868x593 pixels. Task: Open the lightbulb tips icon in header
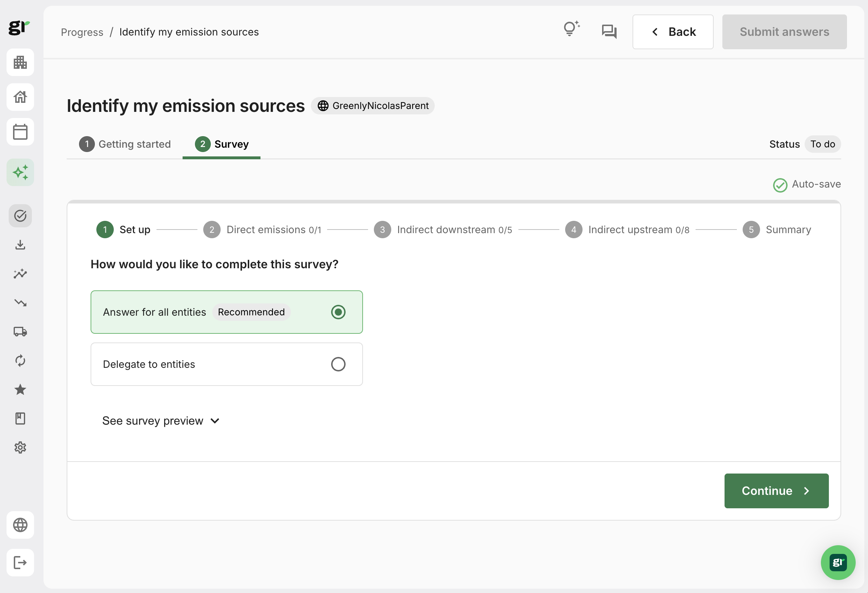(x=571, y=29)
